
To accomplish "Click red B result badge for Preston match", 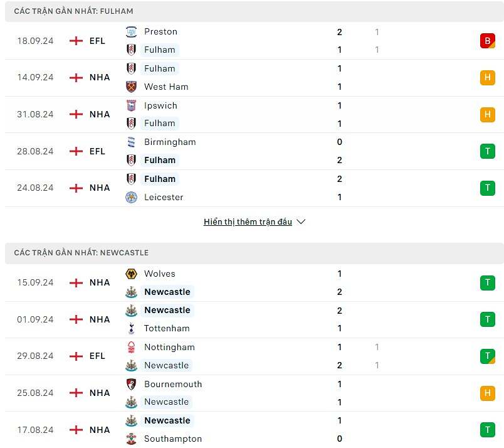I will click(487, 41).
